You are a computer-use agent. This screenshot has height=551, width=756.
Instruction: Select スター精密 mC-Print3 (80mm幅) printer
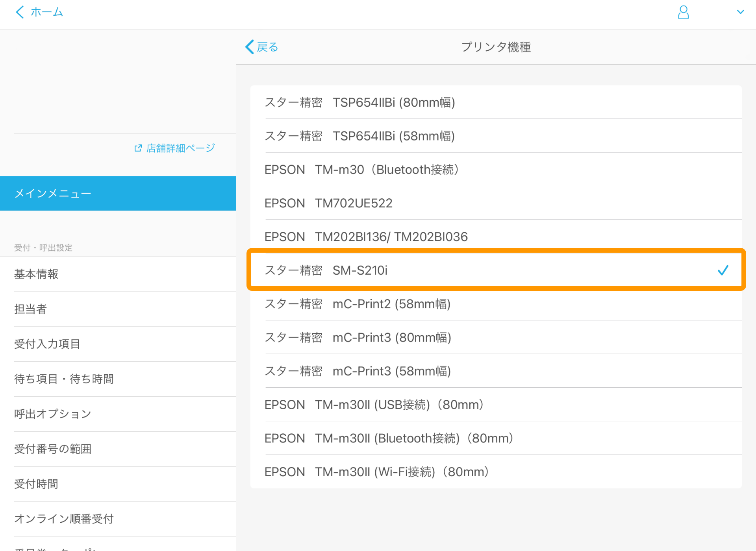click(x=496, y=337)
